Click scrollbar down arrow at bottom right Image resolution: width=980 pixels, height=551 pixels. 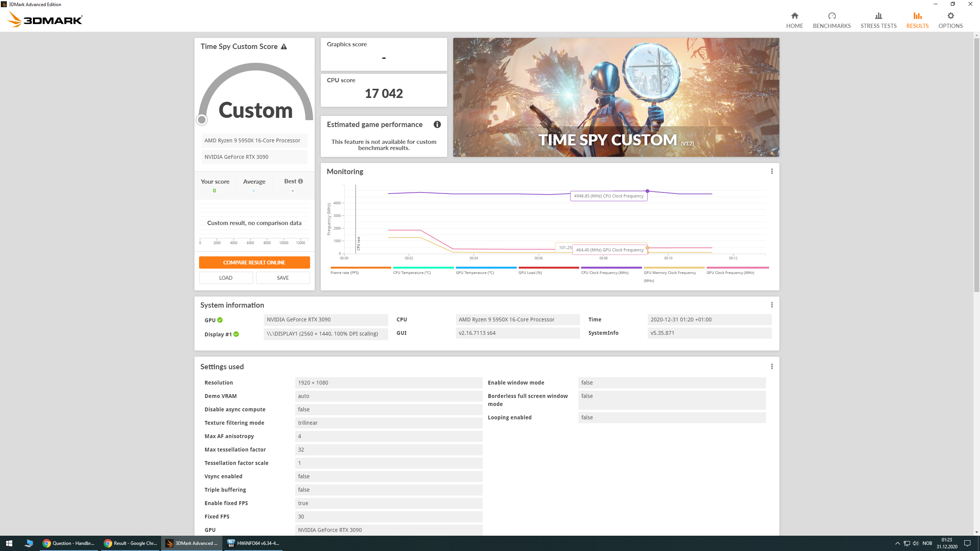click(x=977, y=532)
